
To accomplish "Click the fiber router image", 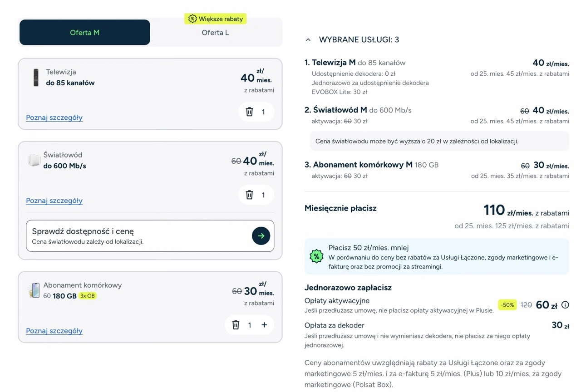I will [x=34, y=160].
